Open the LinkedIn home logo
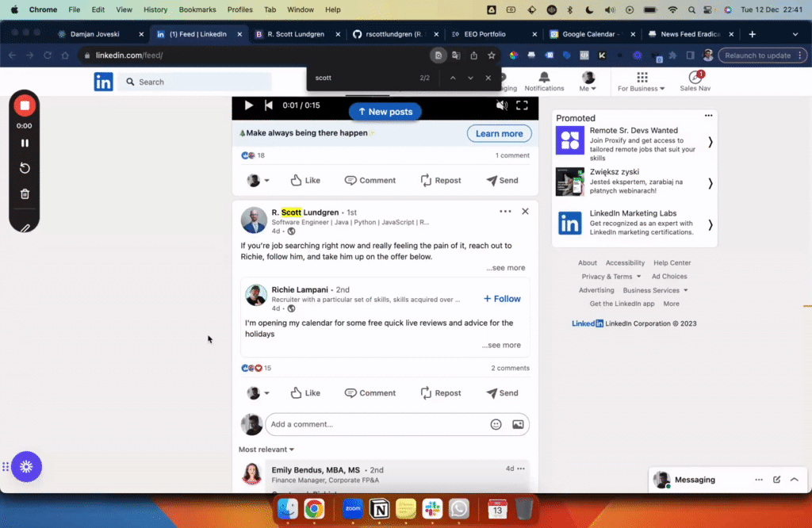 (104, 82)
